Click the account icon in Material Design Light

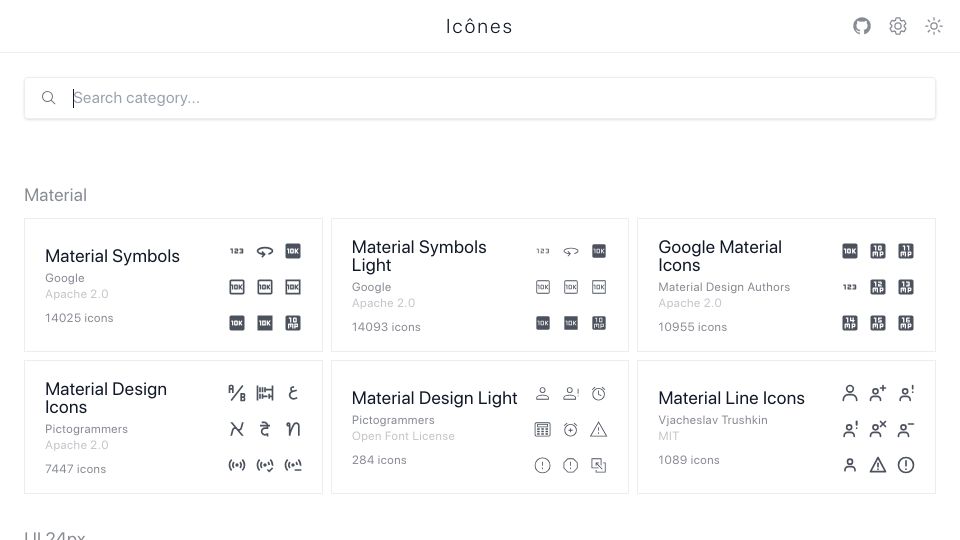pyautogui.click(x=542, y=393)
